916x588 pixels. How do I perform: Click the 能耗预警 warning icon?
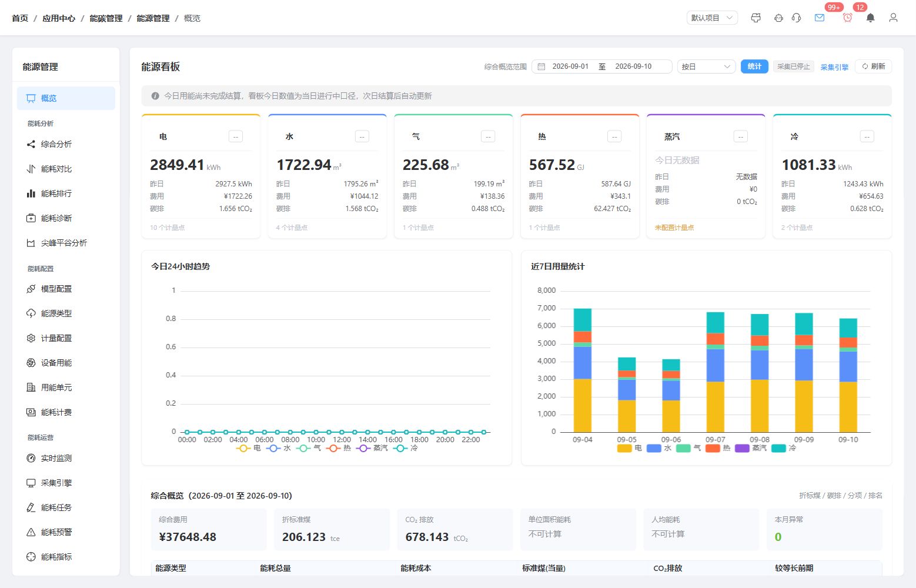31,532
